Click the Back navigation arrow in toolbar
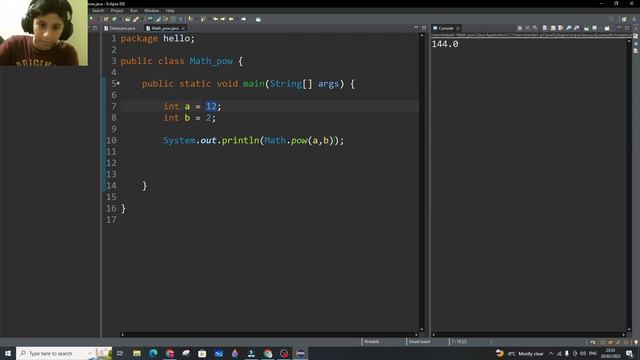The height and width of the screenshot is (360, 640). pyautogui.click(x=231, y=19)
